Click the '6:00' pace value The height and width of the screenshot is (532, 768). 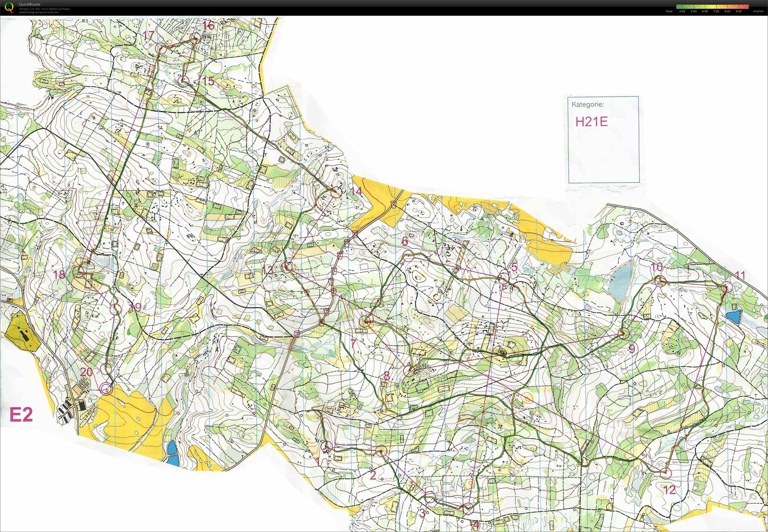pos(705,11)
